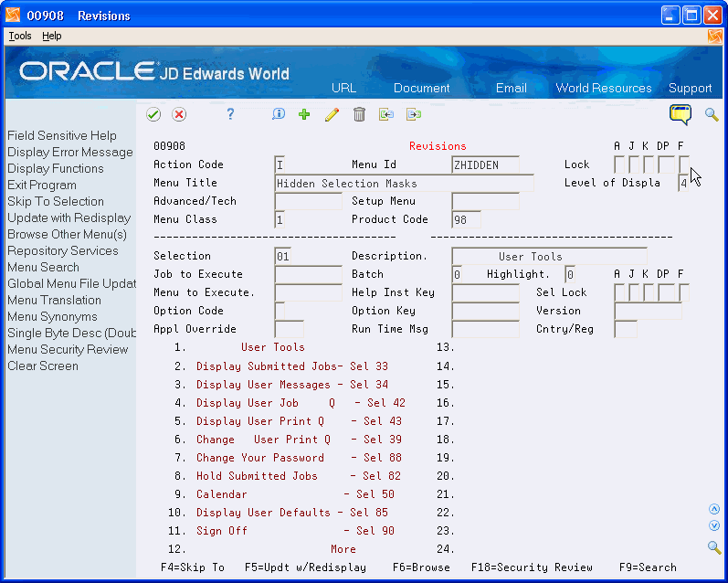The height and width of the screenshot is (583, 728).
Task: Open help with the question mark icon
Action: 230,114
